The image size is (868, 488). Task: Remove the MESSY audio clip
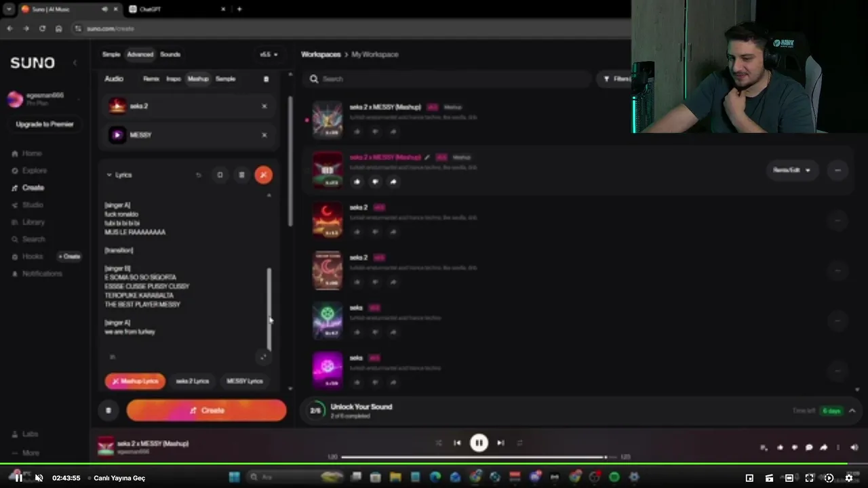click(x=264, y=135)
